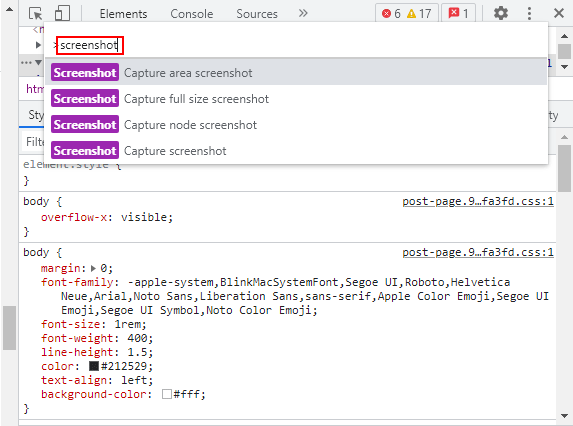Switch to the Console tab

191,14
